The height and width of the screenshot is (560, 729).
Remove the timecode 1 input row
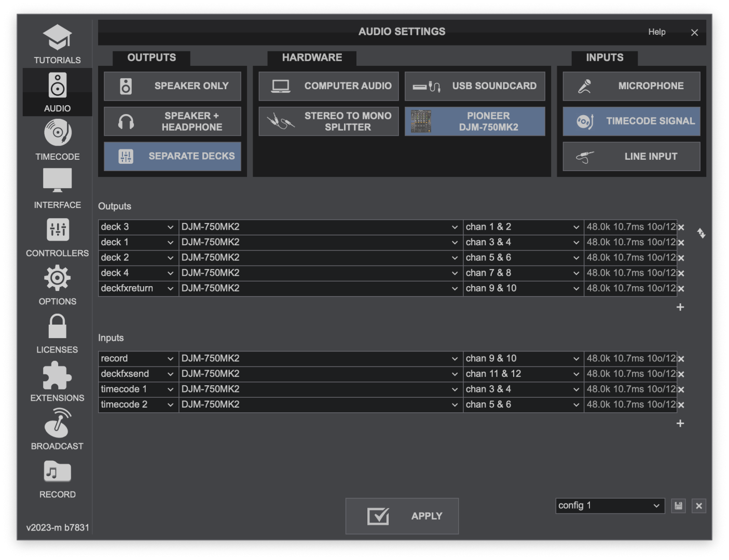tap(681, 389)
